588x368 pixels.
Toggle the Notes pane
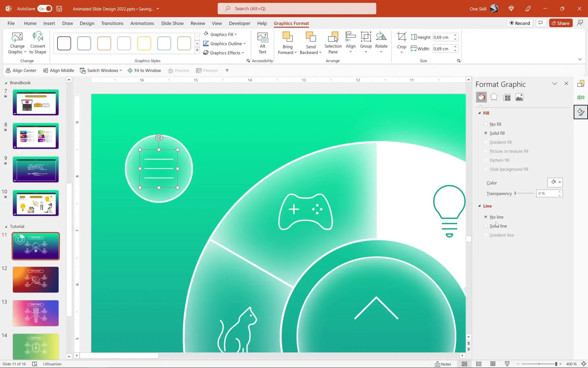tap(443, 364)
